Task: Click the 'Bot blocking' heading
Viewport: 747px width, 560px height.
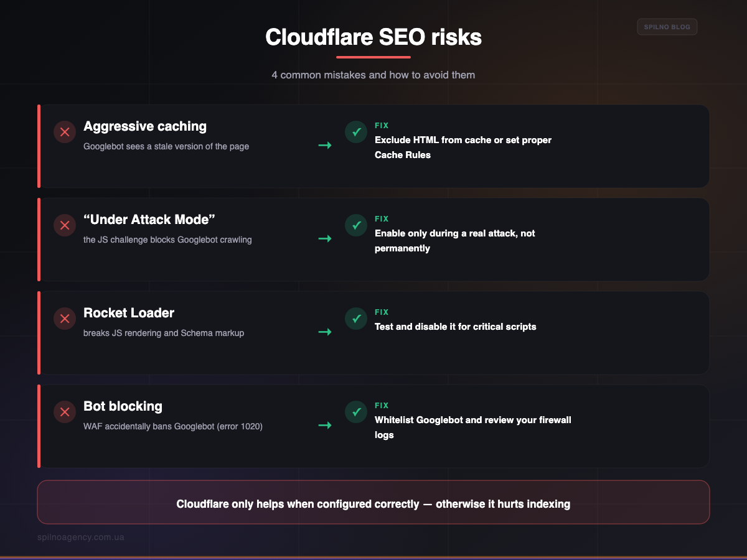Action: (123, 406)
